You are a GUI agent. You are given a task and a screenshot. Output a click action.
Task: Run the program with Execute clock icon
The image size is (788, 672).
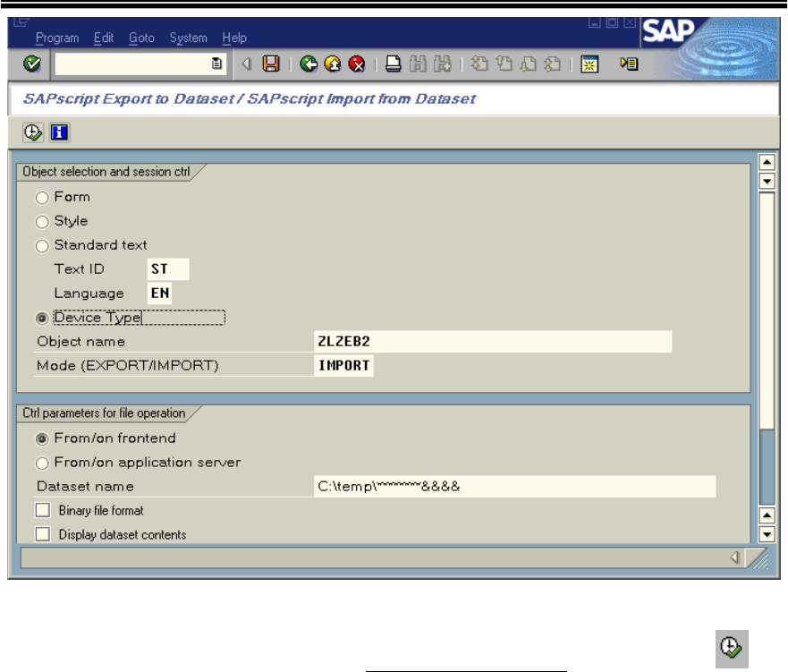(x=33, y=132)
